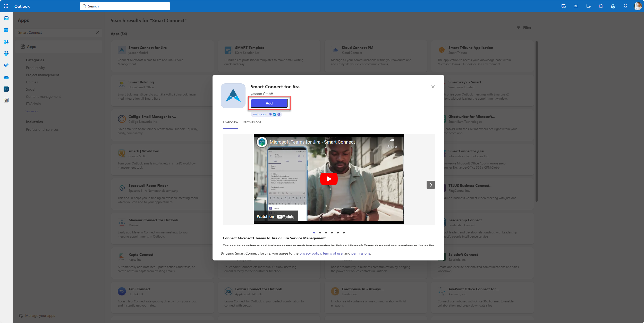Viewport: 644px width, 323px height.
Task: Add Smart Connect for Jira
Action: (x=269, y=103)
